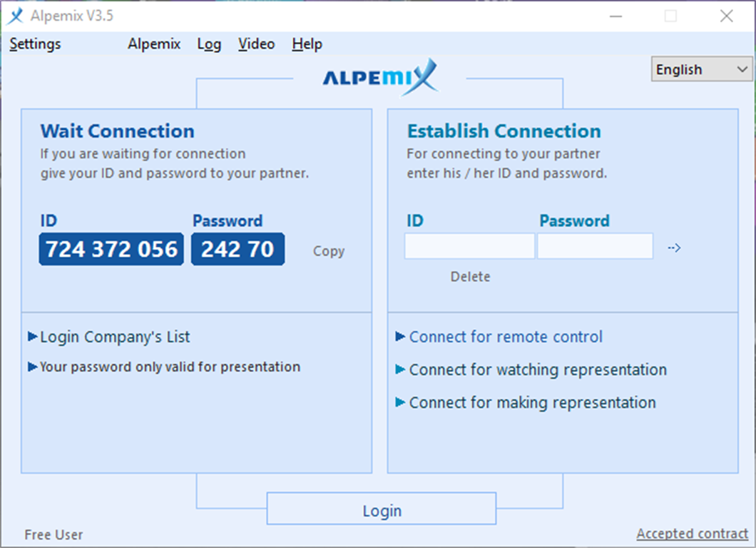Click the triangle beside Your password only valid

pos(32,367)
